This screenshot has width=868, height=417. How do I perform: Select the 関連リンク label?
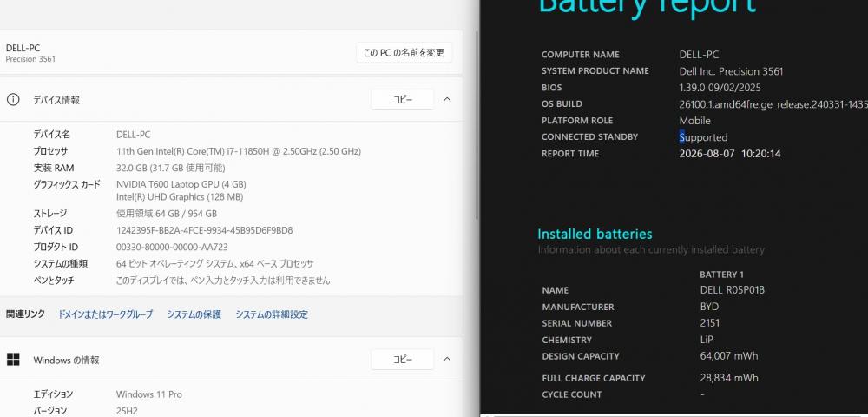pyautogui.click(x=25, y=314)
